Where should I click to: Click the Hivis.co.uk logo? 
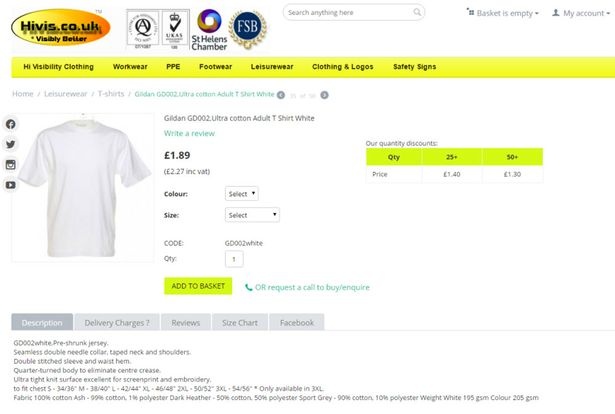[60, 25]
